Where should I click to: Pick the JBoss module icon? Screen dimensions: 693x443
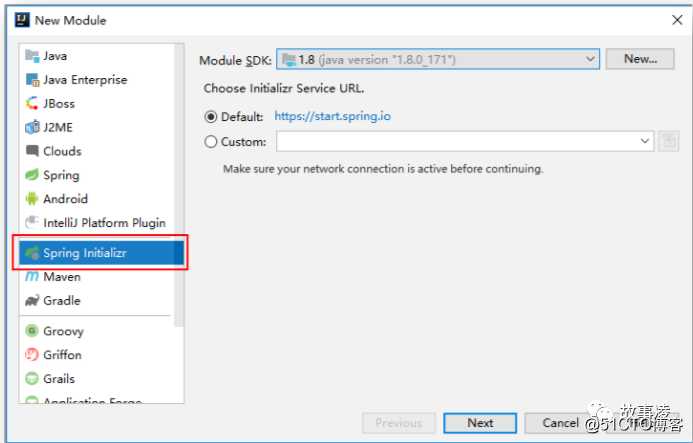tap(32, 103)
